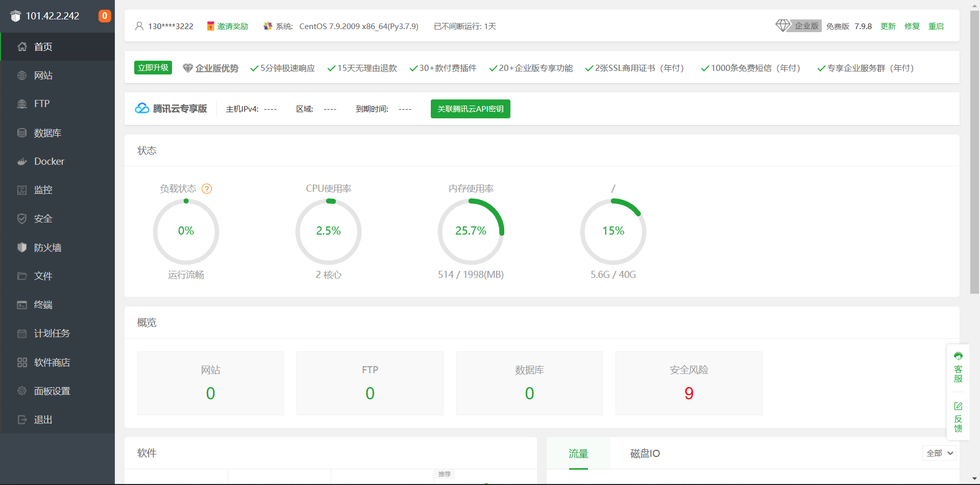
Task: Open the 全部 dropdown in traffic panel
Action: 939,453
